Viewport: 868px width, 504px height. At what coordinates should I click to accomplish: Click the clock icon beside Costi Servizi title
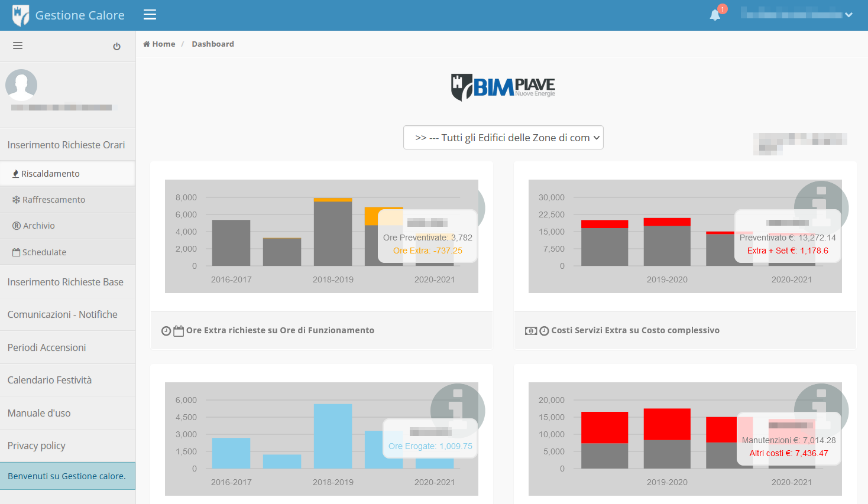point(544,331)
